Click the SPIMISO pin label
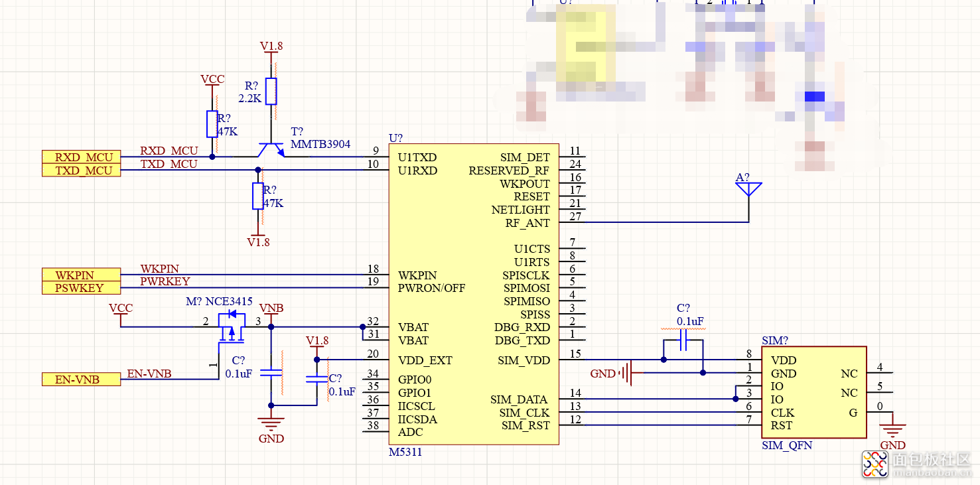 pos(527,302)
